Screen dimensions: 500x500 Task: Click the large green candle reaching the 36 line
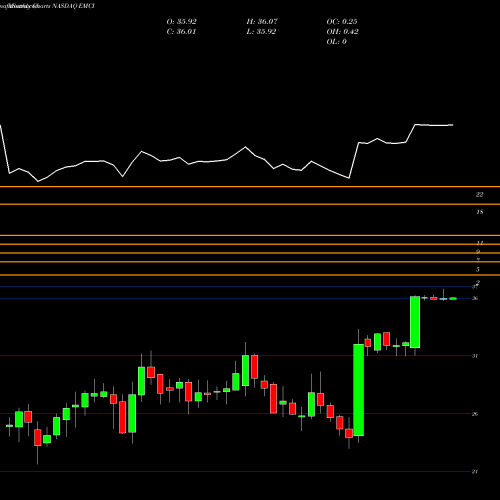pos(415,322)
